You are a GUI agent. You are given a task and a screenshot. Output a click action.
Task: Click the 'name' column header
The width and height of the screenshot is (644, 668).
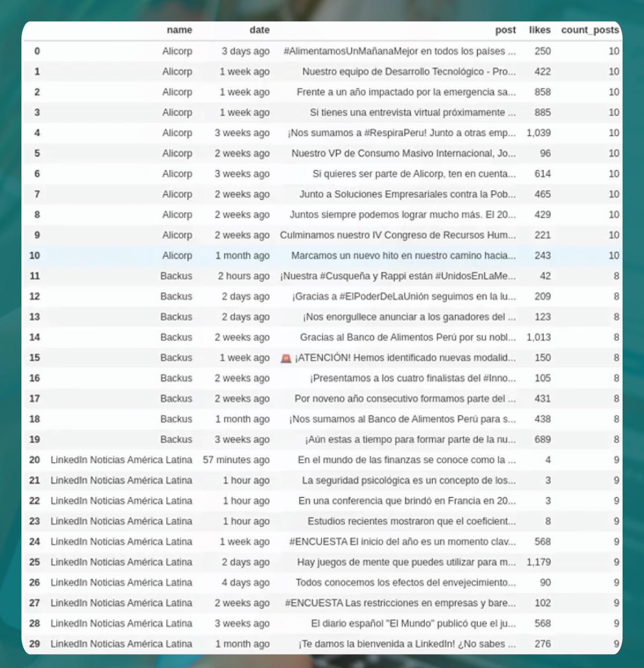(x=179, y=30)
